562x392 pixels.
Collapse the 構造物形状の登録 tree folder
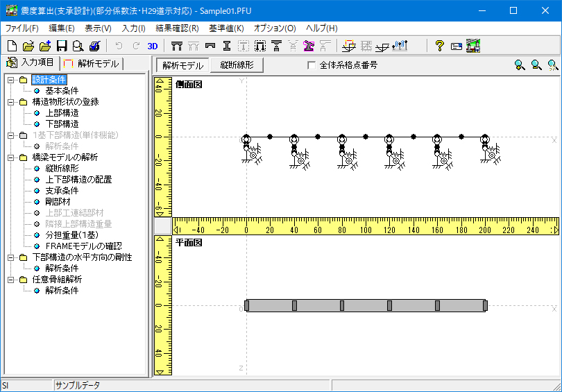[10, 102]
